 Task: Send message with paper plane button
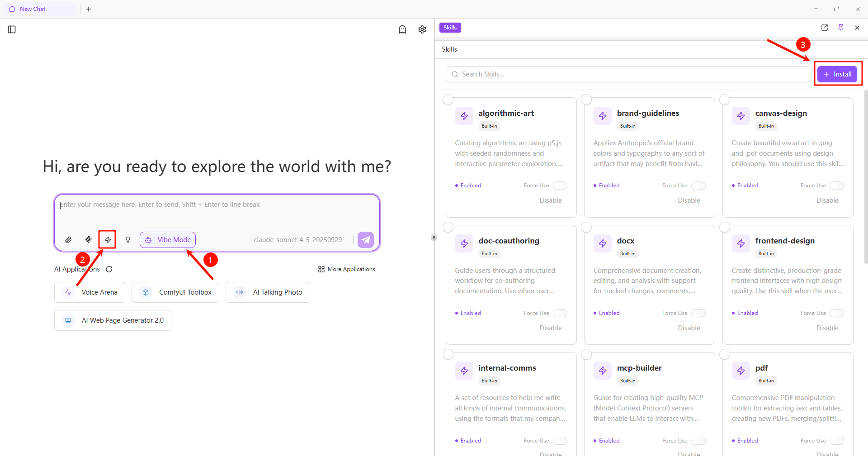[365, 240]
